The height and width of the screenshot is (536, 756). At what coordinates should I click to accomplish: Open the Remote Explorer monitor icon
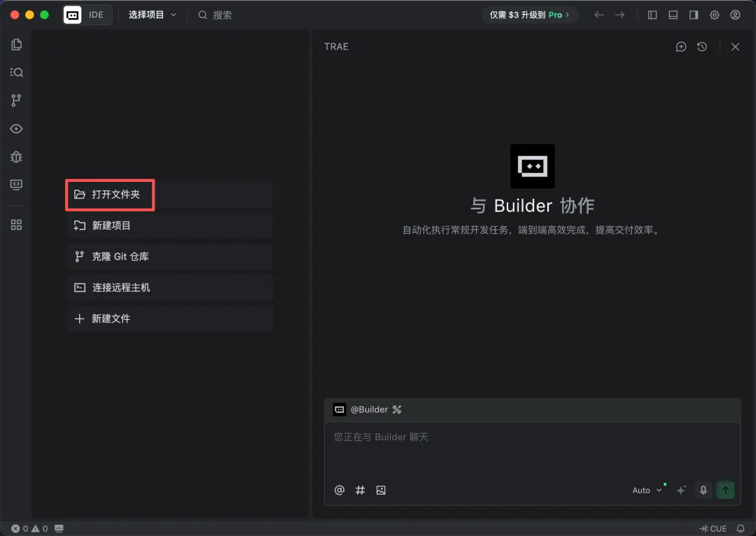point(16,185)
